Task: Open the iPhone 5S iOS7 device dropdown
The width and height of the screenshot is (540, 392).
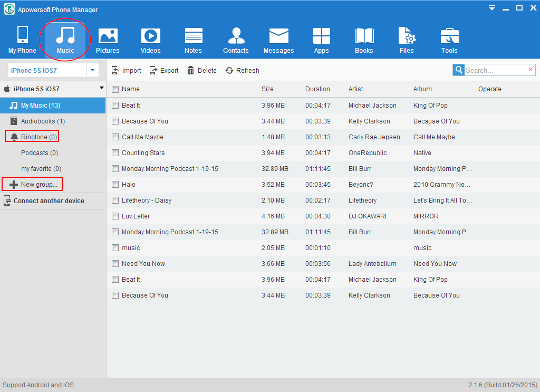Action: (x=92, y=70)
